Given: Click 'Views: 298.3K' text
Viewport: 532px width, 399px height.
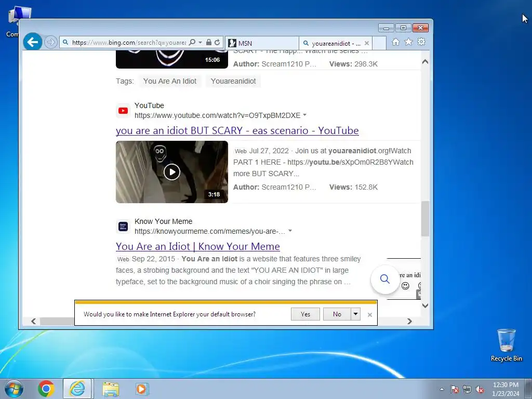Looking at the screenshot, I should click(x=353, y=64).
